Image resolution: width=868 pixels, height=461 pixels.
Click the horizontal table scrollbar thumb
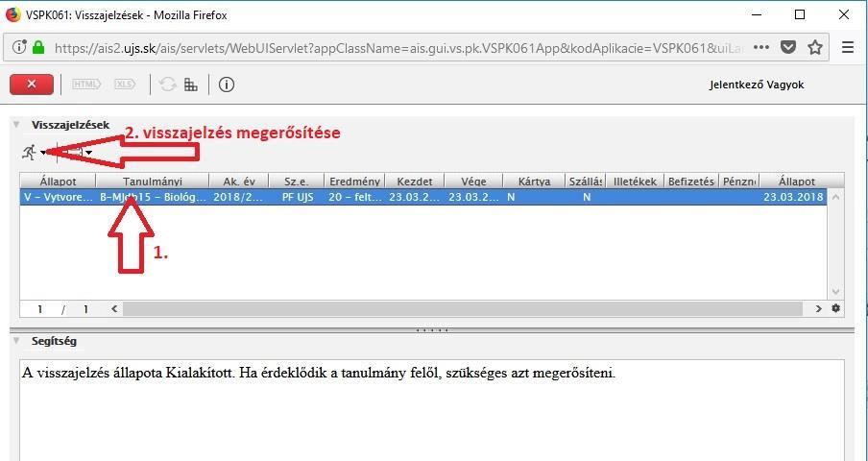coord(462,309)
